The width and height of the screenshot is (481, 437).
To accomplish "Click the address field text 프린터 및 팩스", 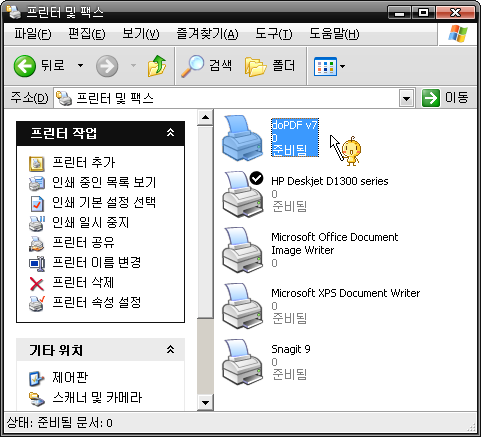I will click(x=115, y=98).
